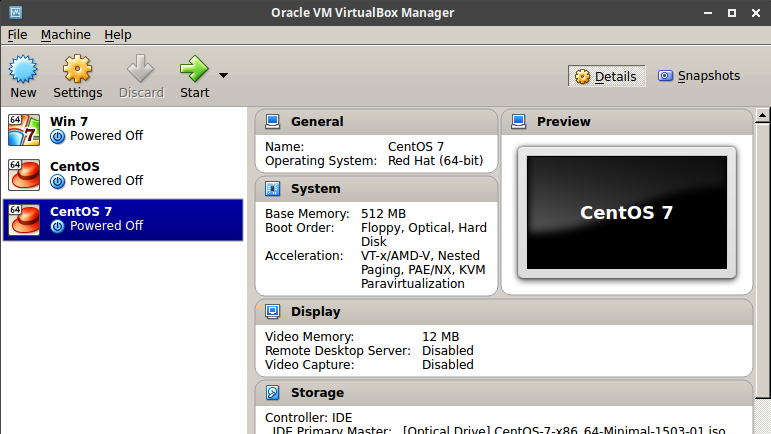Select the CentOS virtual machine entry
The height and width of the screenshot is (434, 771).
click(x=123, y=174)
